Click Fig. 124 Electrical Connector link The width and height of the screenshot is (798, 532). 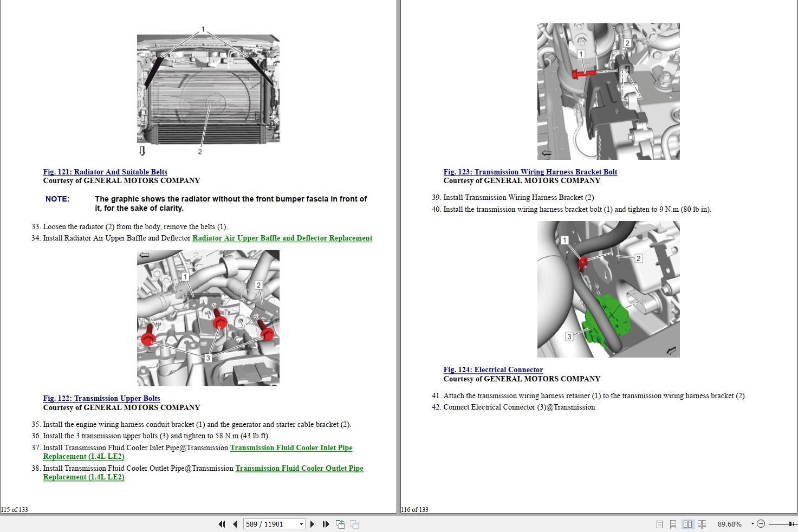(493, 369)
